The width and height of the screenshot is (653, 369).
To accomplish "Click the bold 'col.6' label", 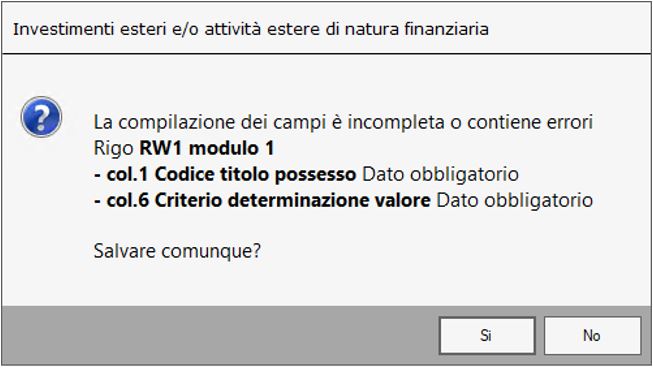I will (x=127, y=200).
